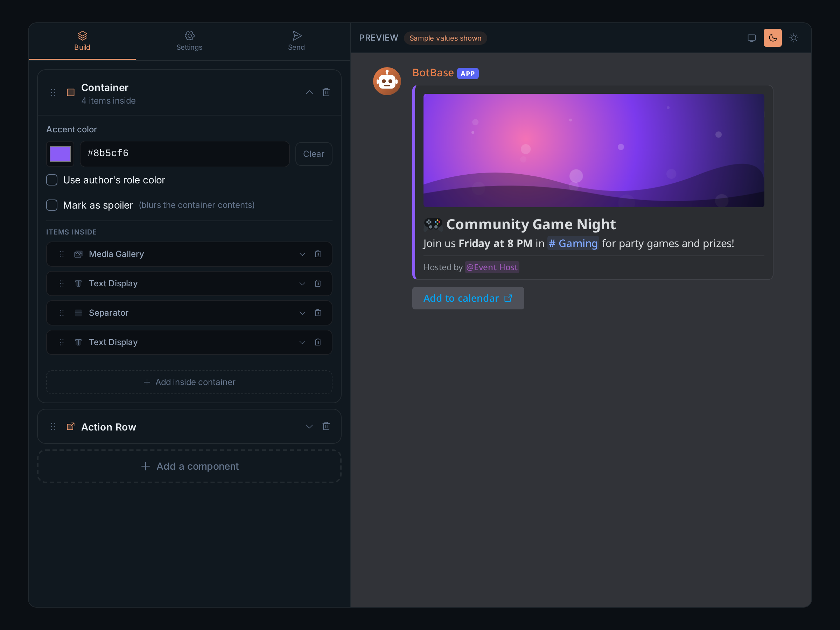Focus the #8b5cf6 hex color field
This screenshot has height=630, width=840.
pos(184,154)
